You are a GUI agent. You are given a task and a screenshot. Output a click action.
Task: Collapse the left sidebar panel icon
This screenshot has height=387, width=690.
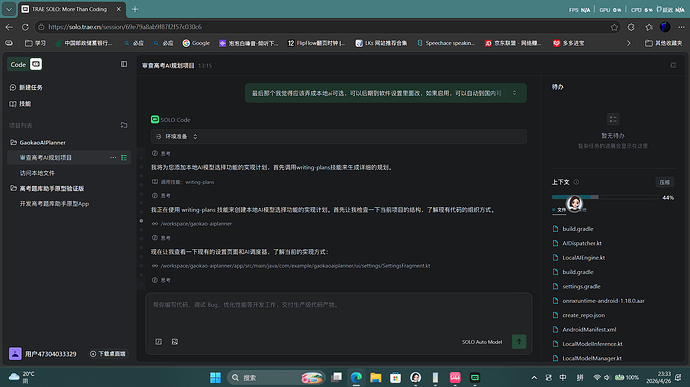coord(124,64)
